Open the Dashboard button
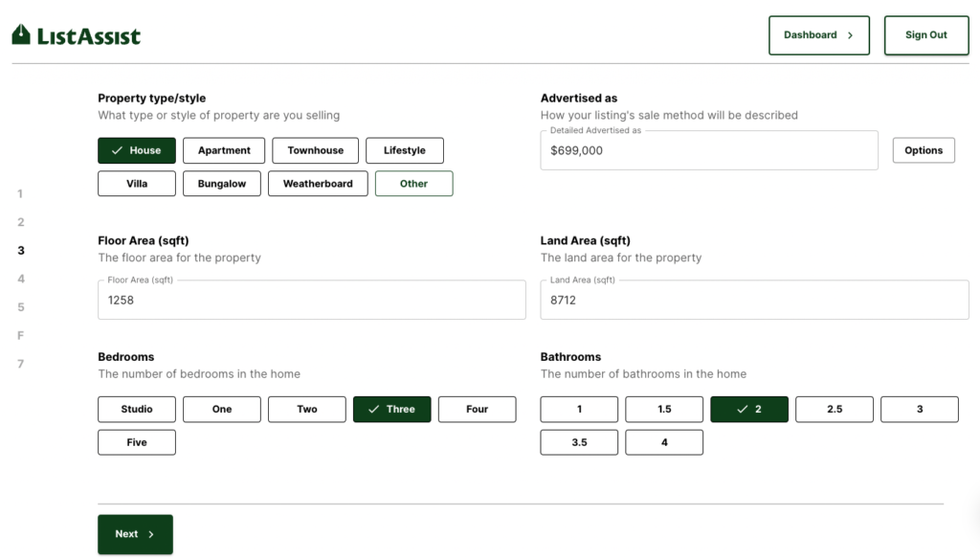The width and height of the screenshot is (980, 560). tap(818, 35)
